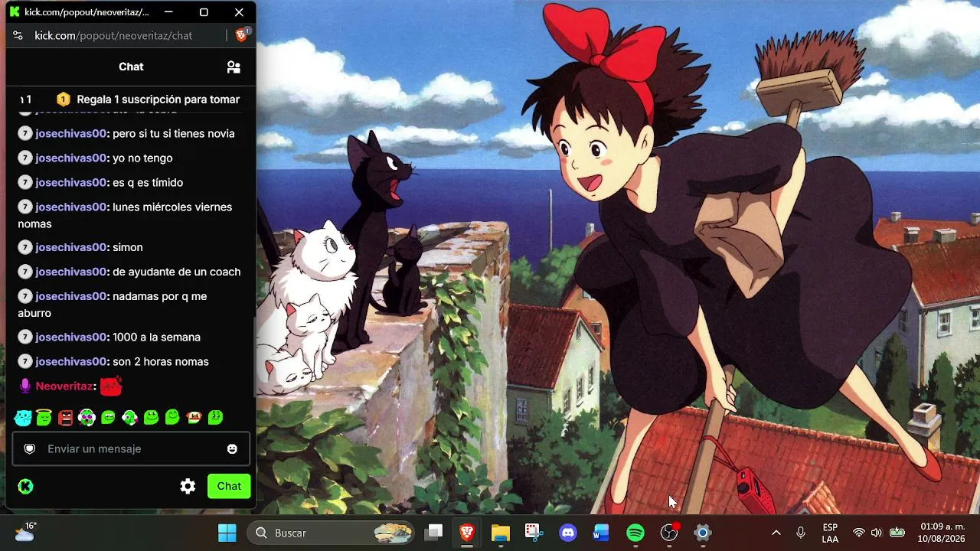Screen dimensions: 980x551
Task: Open the green Kick points icon
Action: click(25, 486)
